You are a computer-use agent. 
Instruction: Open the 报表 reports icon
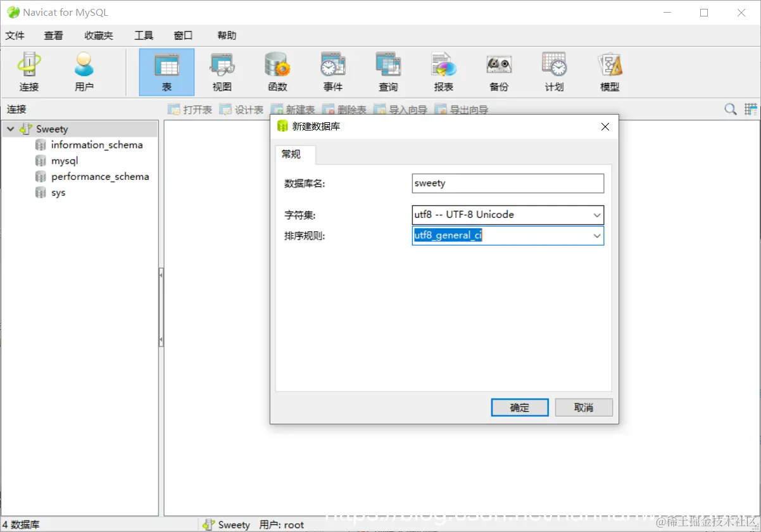444,72
